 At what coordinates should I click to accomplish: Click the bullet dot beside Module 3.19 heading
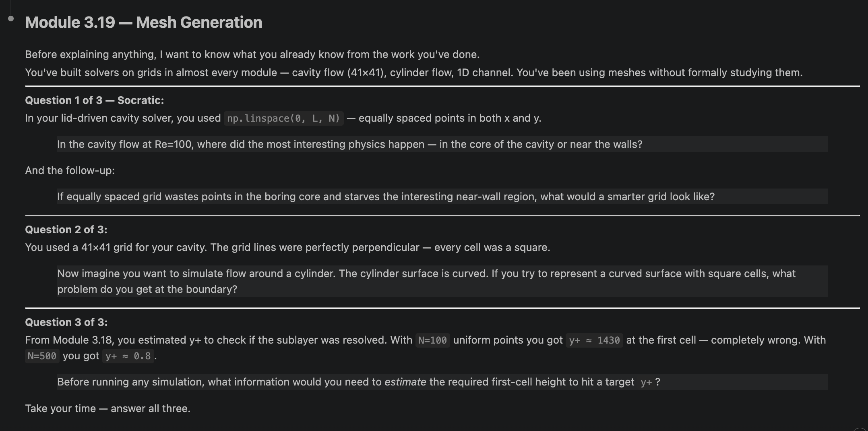pyautogui.click(x=11, y=19)
